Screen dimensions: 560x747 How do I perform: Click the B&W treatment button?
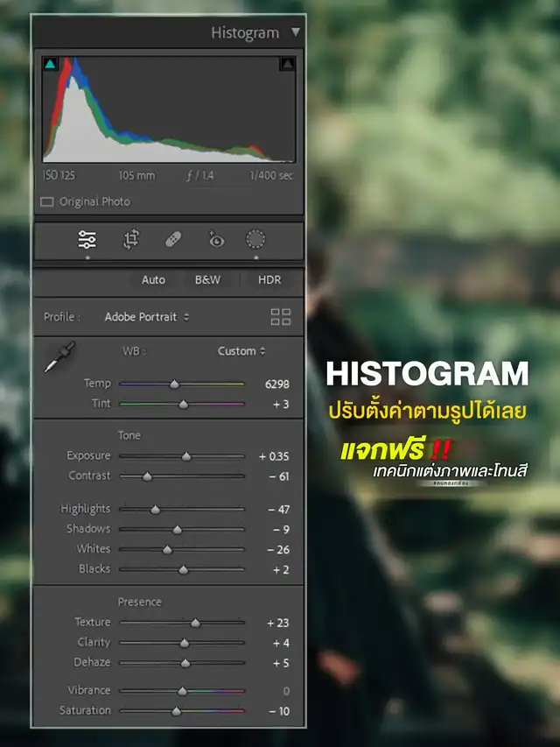(x=207, y=280)
